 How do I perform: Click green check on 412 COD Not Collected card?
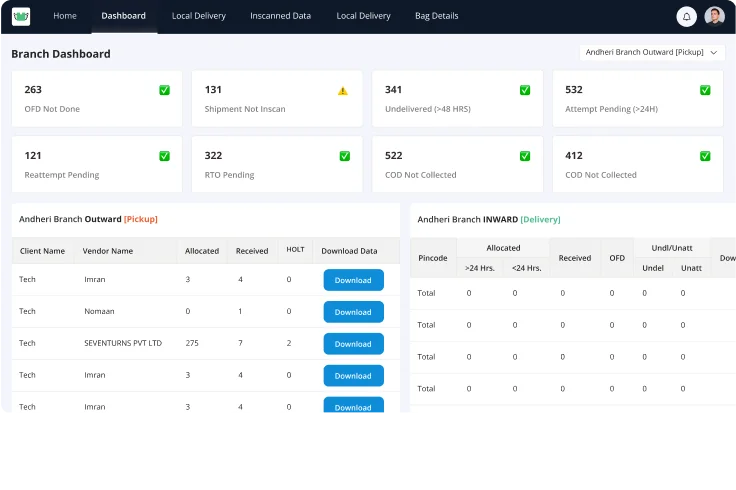(705, 156)
